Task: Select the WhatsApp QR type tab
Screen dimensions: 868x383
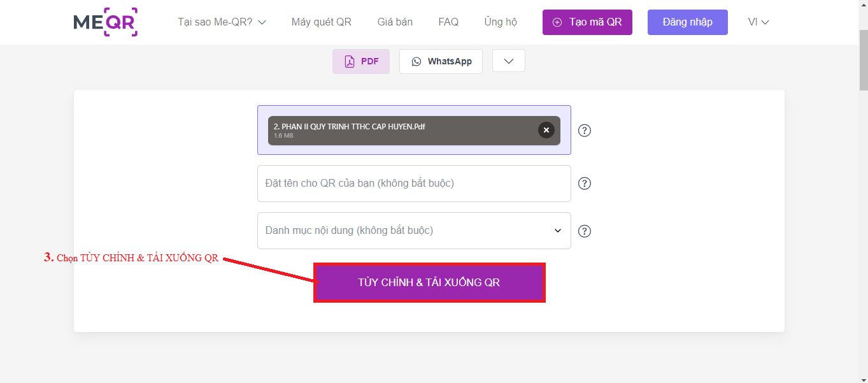Action: tap(441, 62)
